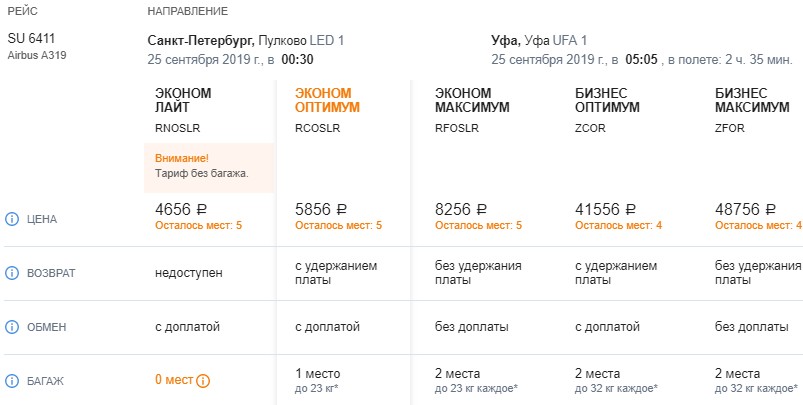
Task: Click the info icon beside ЦЕНА
Action: click(x=13, y=219)
